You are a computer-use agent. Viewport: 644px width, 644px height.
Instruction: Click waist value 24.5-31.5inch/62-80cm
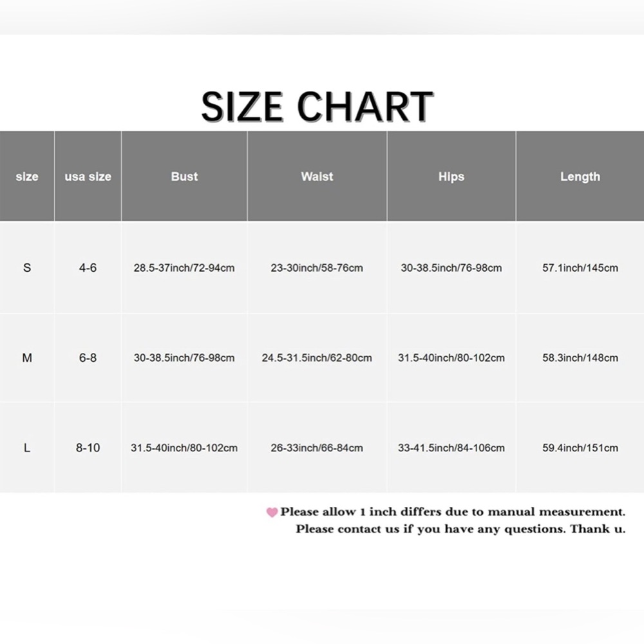click(317, 357)
